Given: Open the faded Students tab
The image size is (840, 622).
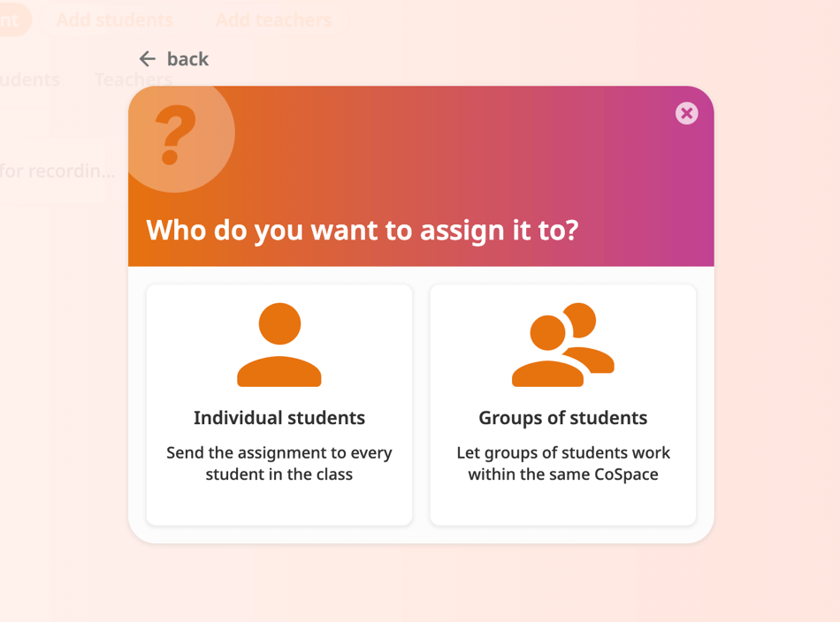Looking at the screenshot, I should click(x=30, y=80).
